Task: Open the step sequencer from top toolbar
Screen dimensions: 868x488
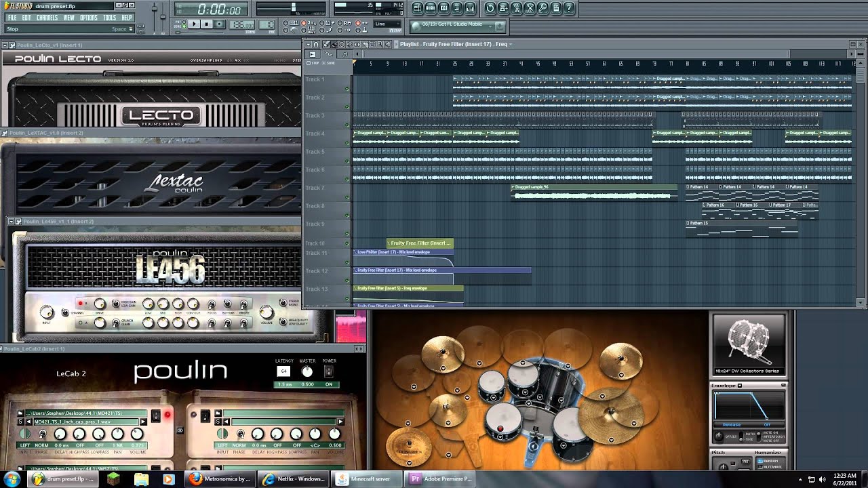Action: click(431, 8)
